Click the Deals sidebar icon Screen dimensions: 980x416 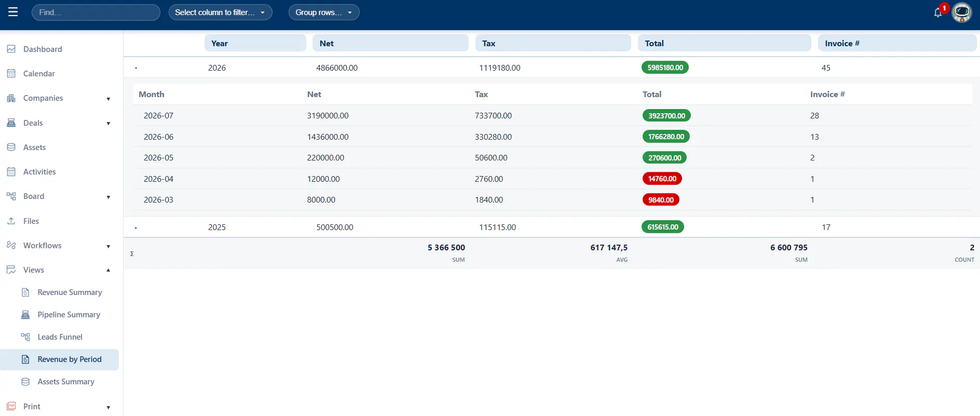[11, 123]
